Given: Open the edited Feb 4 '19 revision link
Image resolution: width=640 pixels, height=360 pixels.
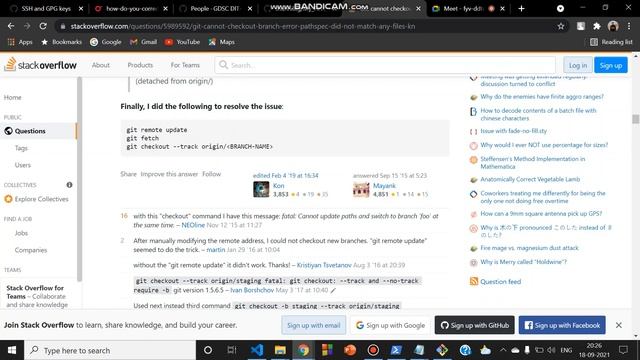Looking at the screenshot, I should coord(285,176).
